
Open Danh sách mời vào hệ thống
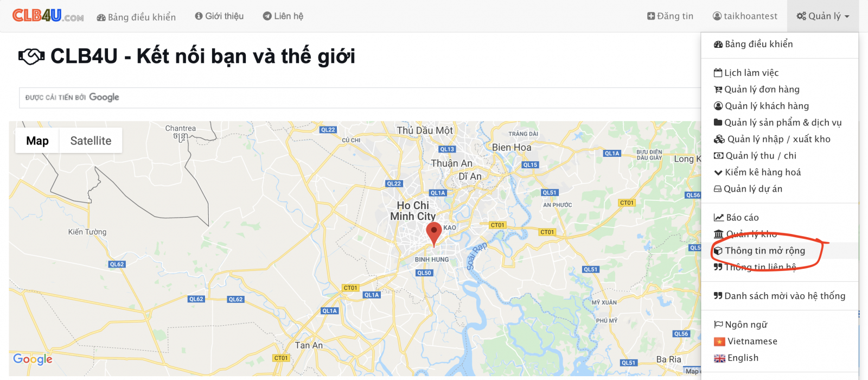pos(780,296)
